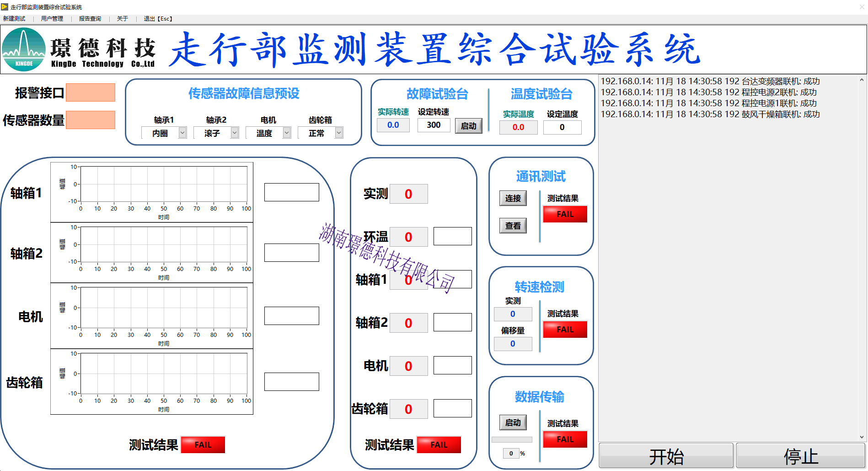Expand the 齿轮箱 fault dropdown arrow

point(339,133)
